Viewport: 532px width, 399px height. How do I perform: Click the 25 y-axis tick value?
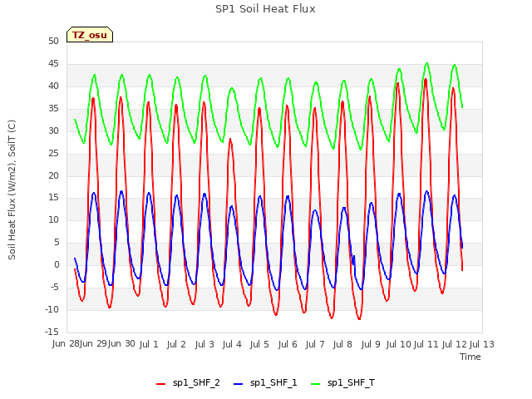tap(53, 153)
